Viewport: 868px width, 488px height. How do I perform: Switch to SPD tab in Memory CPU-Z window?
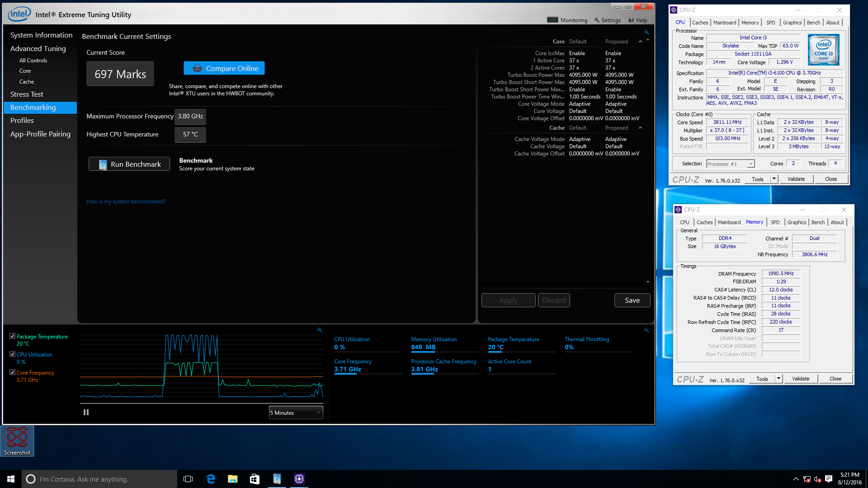point(775,222)
